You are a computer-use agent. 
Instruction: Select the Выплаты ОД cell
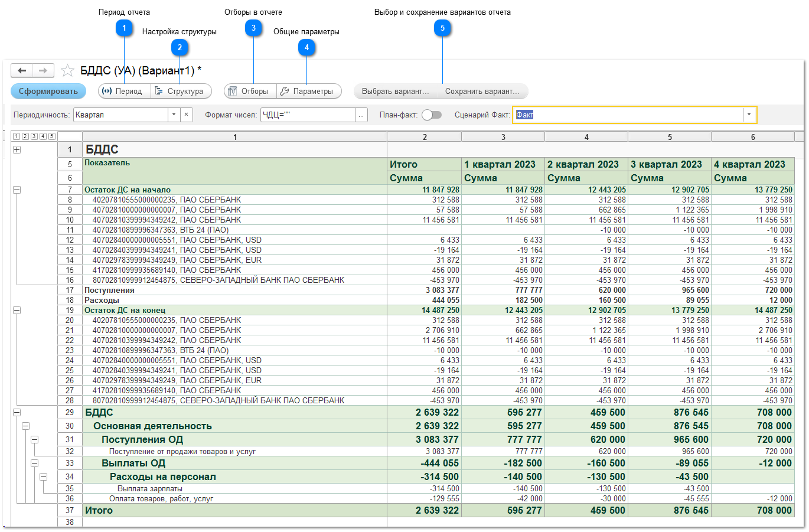pos(234,463)
